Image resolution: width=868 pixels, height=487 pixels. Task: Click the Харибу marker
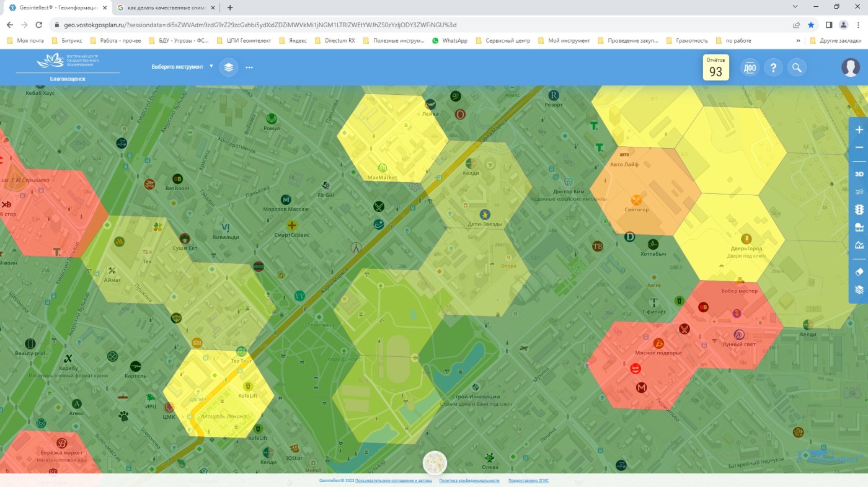point(68,358)
